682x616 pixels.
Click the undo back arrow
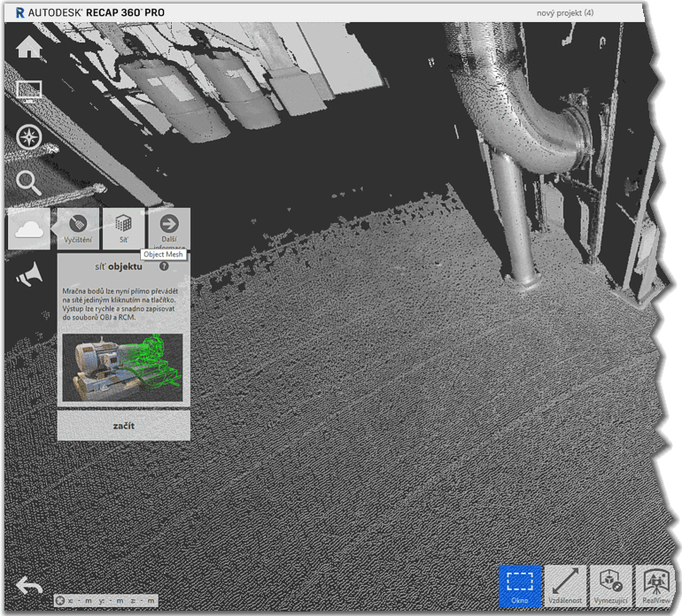(29, 585)
